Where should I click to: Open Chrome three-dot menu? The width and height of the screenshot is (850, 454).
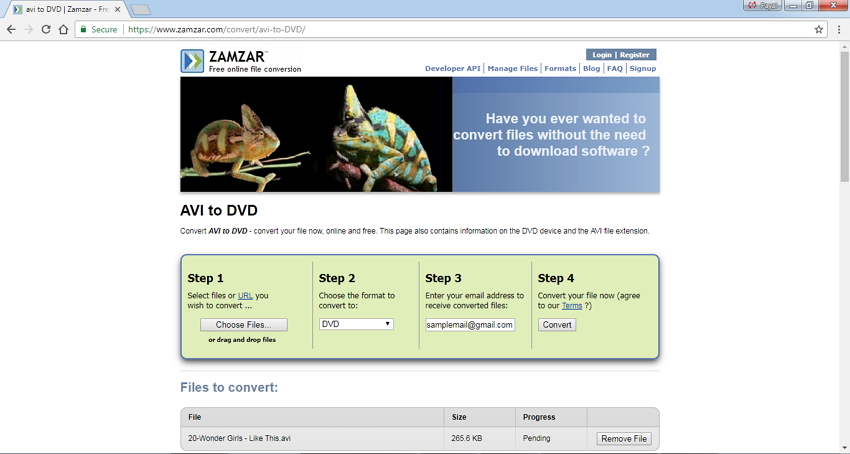[x=839, y=30]
